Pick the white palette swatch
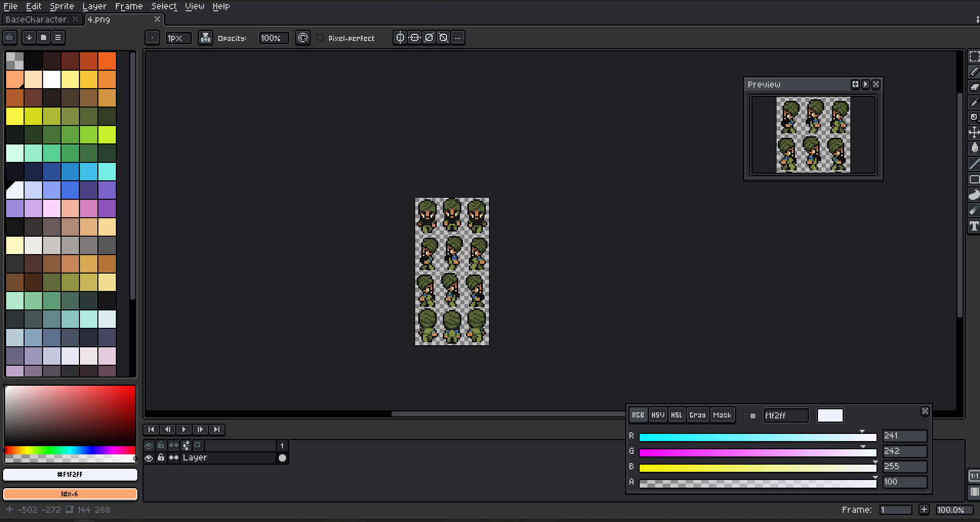Screen dimensions: 980x522 click(52, 79)
